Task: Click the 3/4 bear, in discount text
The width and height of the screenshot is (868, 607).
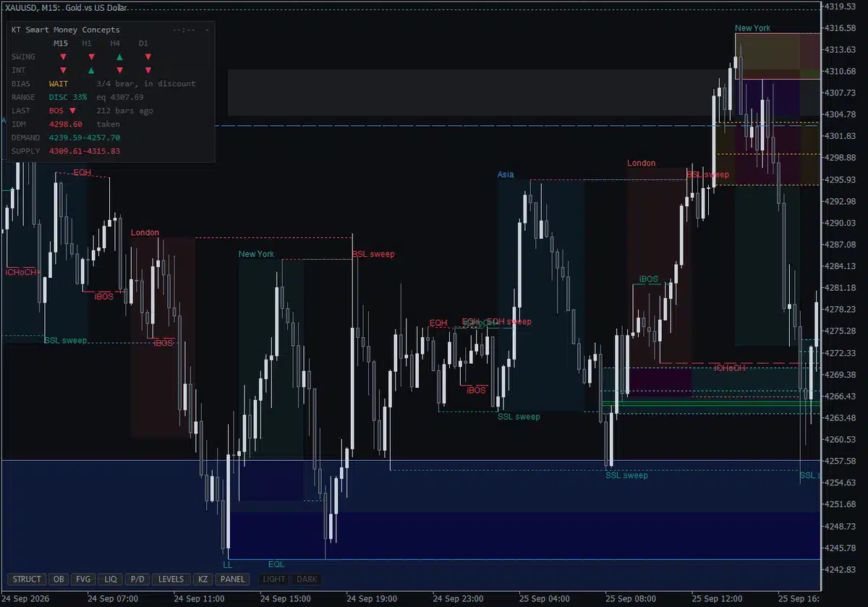Action: tap(146, 84)
